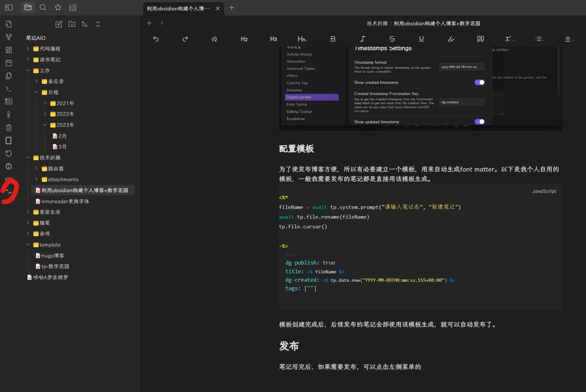Open the list type dropdown in toolbar

(539, 39)
